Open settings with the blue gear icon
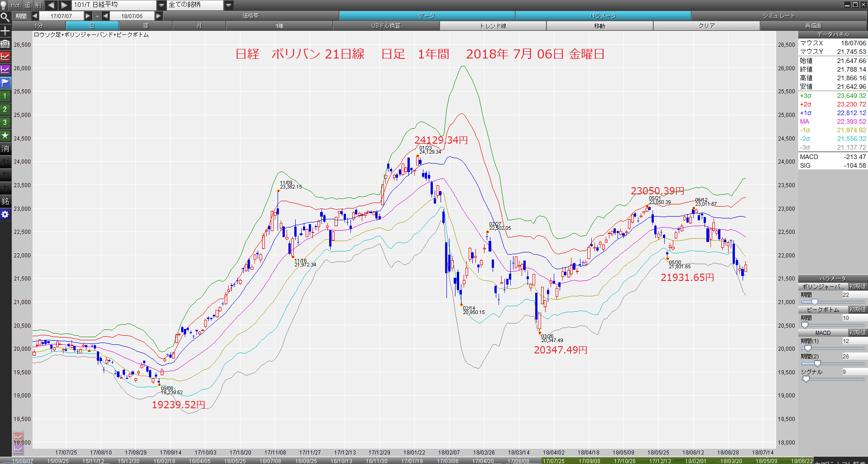 (5, 214)
